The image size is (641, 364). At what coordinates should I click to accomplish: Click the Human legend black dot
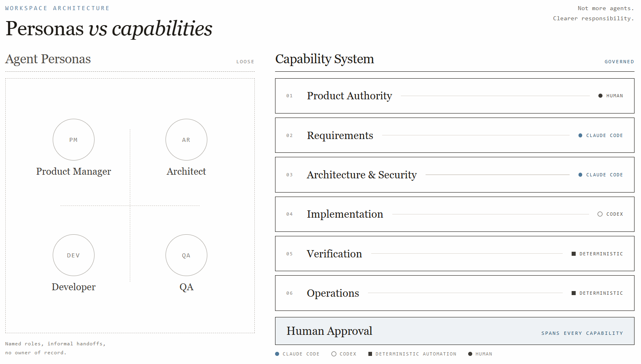click(470, 354)
